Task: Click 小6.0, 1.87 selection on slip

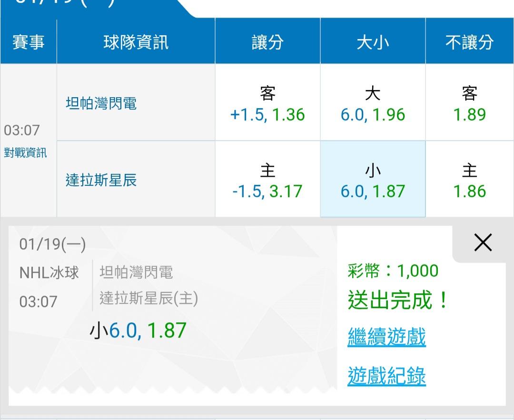Action: 138,330
